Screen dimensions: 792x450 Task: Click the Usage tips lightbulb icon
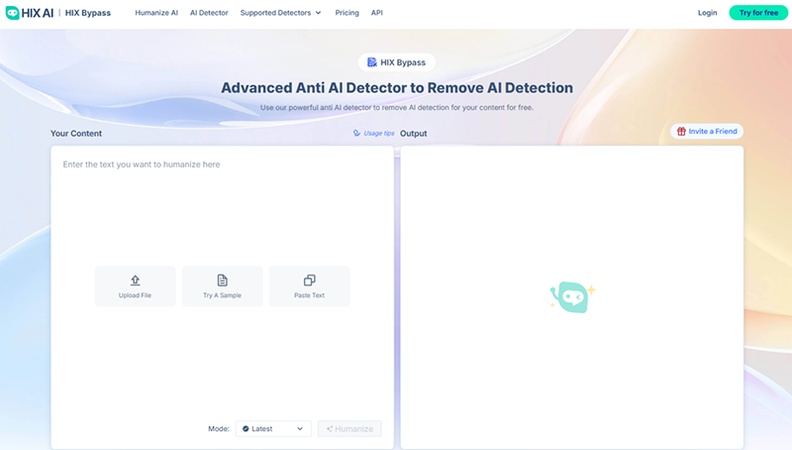(x=357, y=133)
